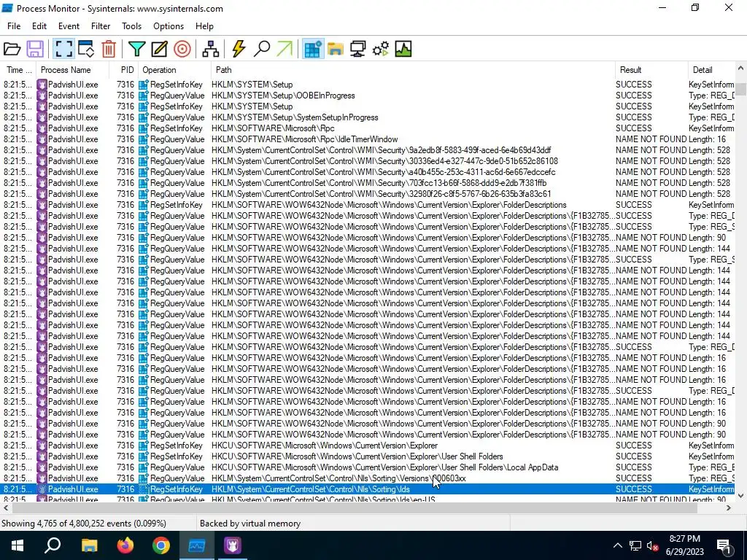Image resolution: width=747 pixels, height=560 pixels.
Task: Clear events with the trash icon
Action: click(x=109, y=49)
